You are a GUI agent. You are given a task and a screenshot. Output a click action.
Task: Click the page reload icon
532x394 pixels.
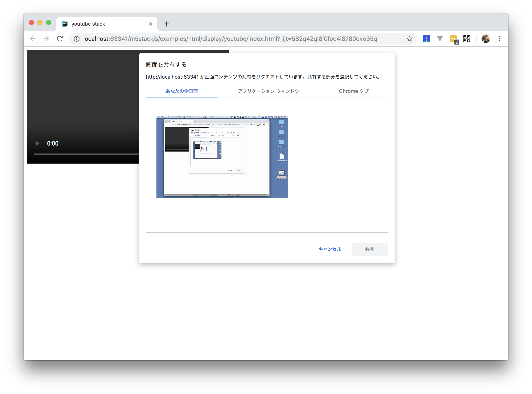60,39
